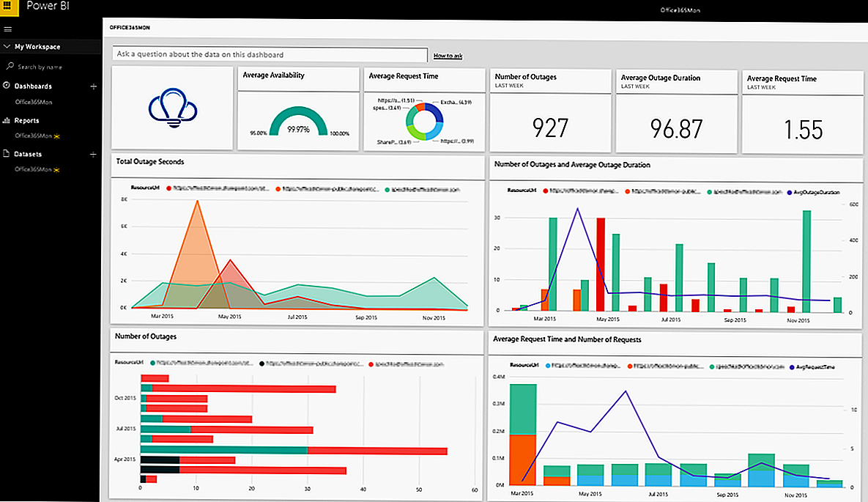
Task: Click AvgRequestTime legend entry
Action: (x=812, y=367)
